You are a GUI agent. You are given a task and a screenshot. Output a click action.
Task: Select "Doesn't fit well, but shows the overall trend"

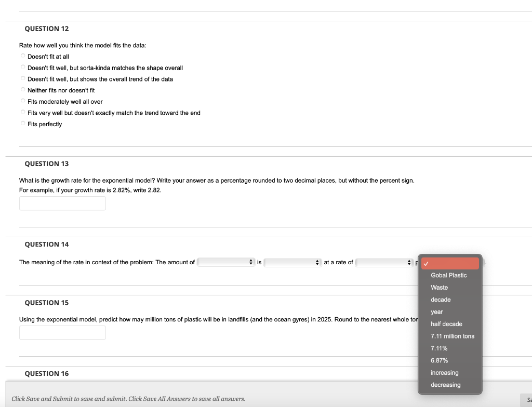(23, 79)
